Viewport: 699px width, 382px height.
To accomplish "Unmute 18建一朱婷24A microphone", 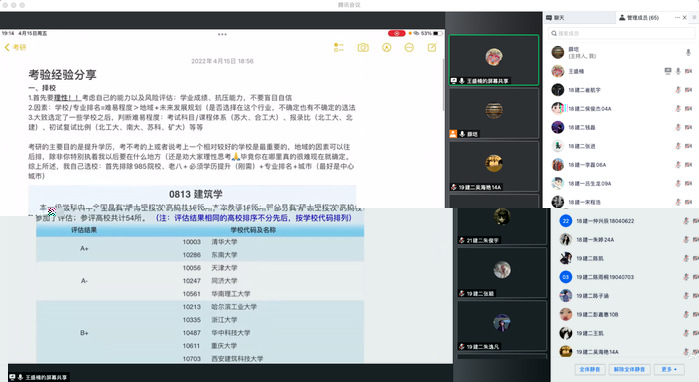I will pos(686,239).
